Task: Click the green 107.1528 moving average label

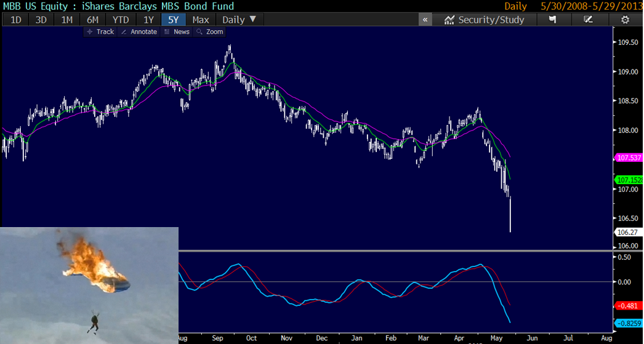Action: pos(629,180)
